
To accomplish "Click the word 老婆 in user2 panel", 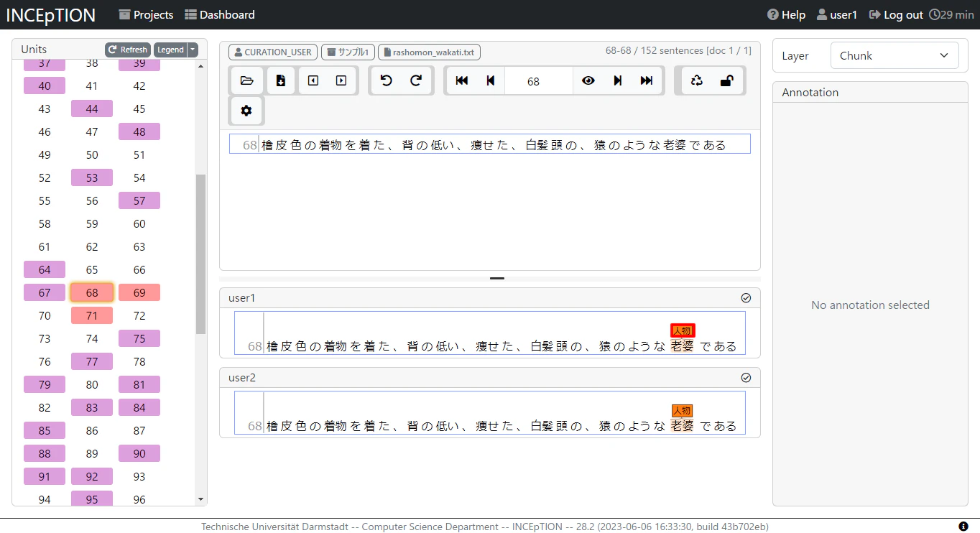I will point(682,426).
